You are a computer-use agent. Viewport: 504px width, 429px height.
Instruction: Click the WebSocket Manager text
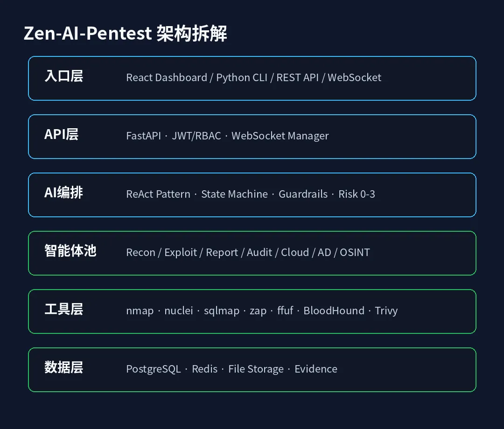[280, 136]
